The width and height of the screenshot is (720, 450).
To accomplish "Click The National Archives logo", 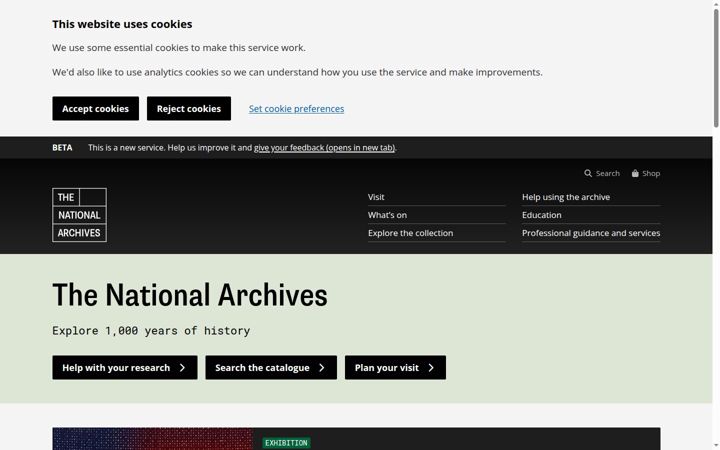I will point(79,215).
